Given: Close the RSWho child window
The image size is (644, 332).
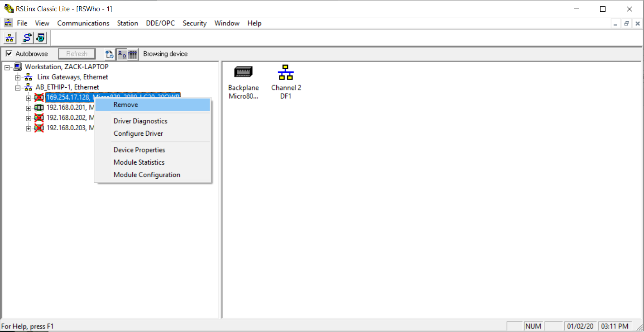Looking at the screenshot, I should [x=638, y=24].
